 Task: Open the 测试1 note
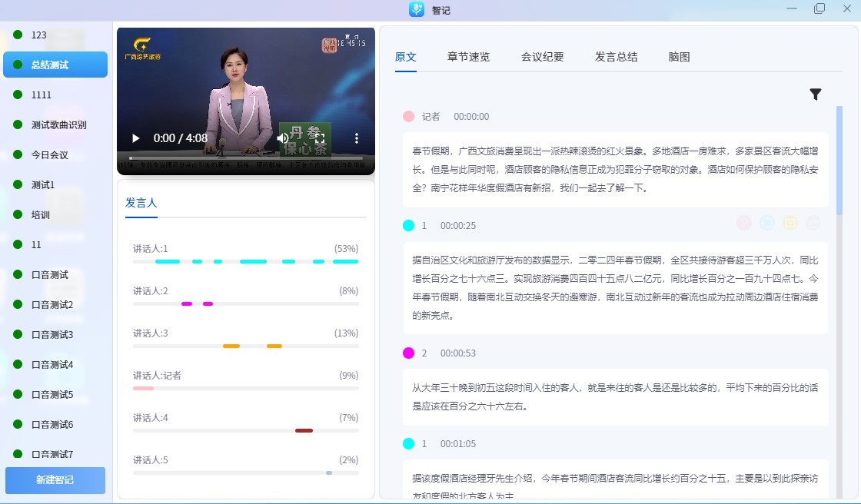[55, 185]
